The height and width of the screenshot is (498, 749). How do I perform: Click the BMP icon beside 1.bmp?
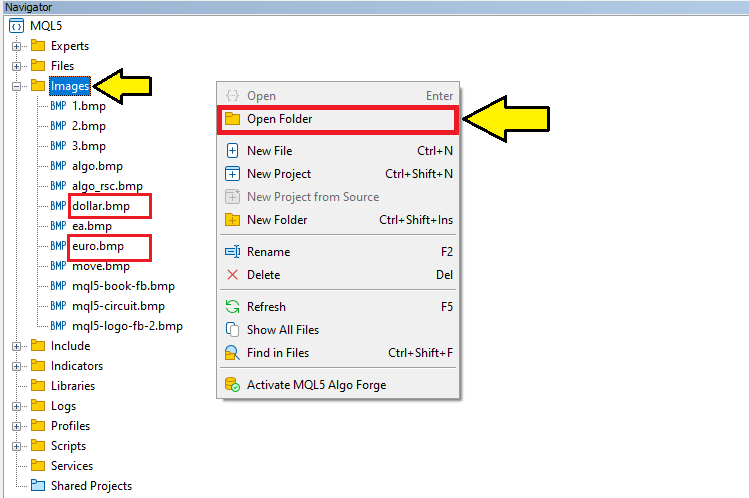[58, 106]
